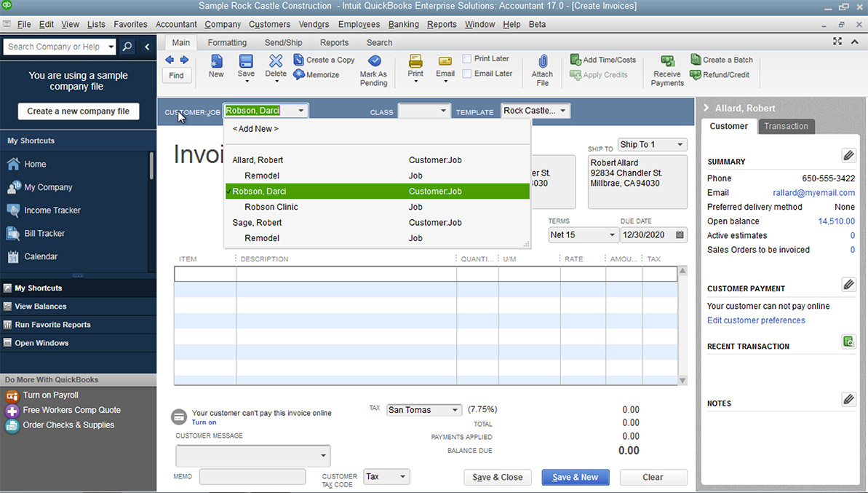The image size is (868, 493).
Task: Click the Search Company or Help field
Action: pyautogui.click(x=55, y=47)
